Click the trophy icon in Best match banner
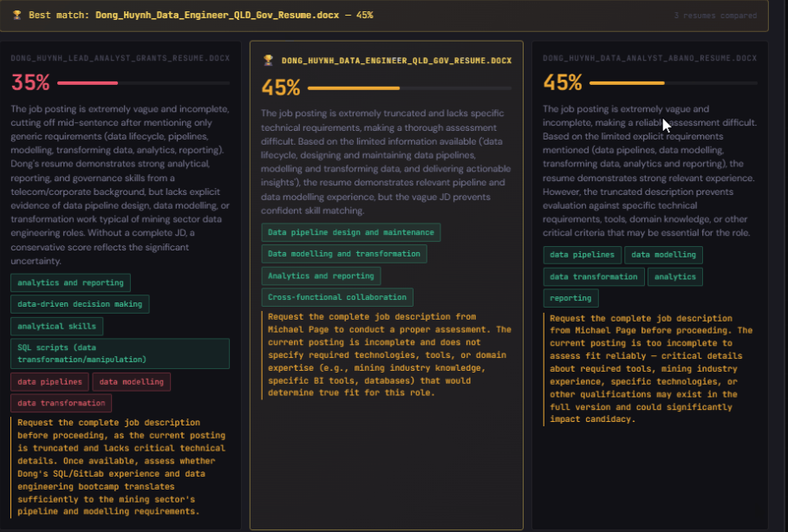The height and width of the screenshot is (532, 788). [x=17, y=15]
